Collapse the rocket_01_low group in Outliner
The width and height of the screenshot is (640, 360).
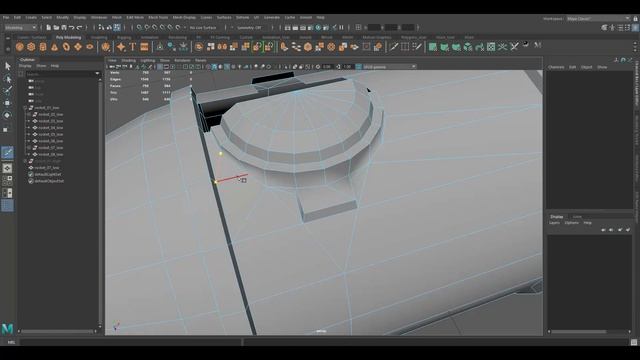[x=25, y=108]
